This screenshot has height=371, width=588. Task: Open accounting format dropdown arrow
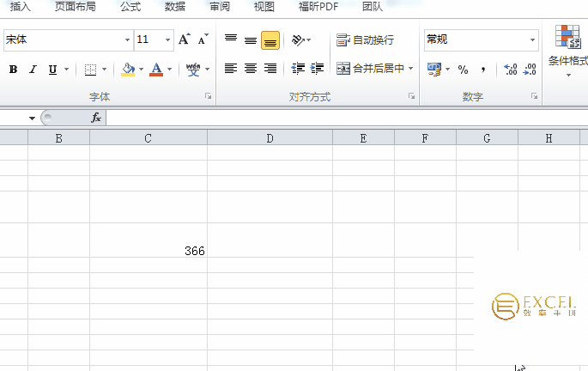(447, 70)
